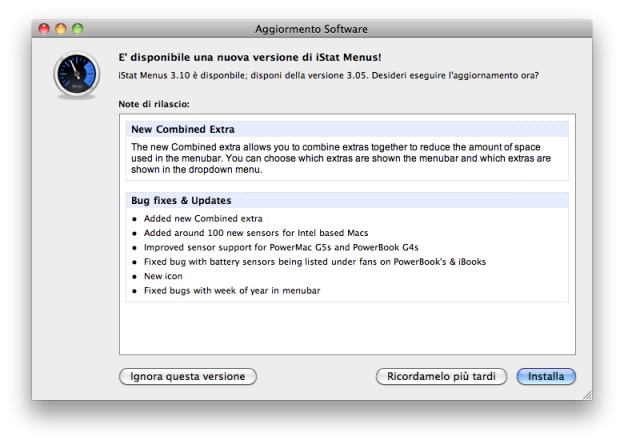Viewport: 624px width, 444px height.
Task: Click the 'New Combined Extra' heading
Action: click(183, 129)
